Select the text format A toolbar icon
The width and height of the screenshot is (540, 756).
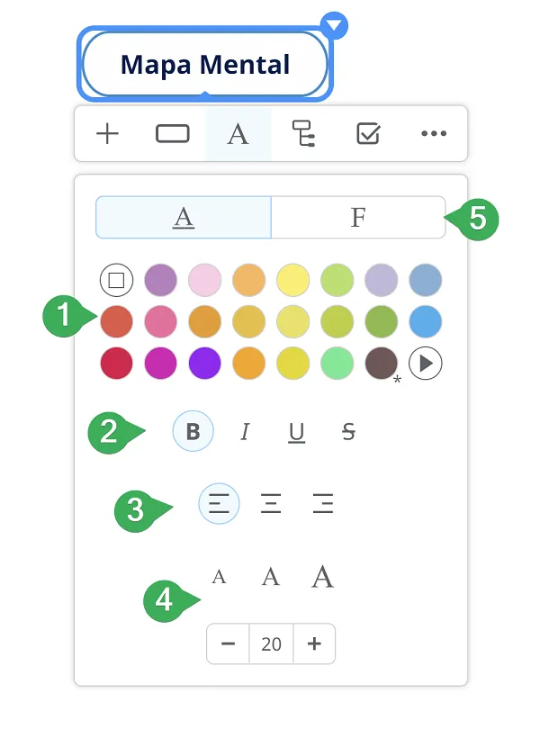pos(238,134)
